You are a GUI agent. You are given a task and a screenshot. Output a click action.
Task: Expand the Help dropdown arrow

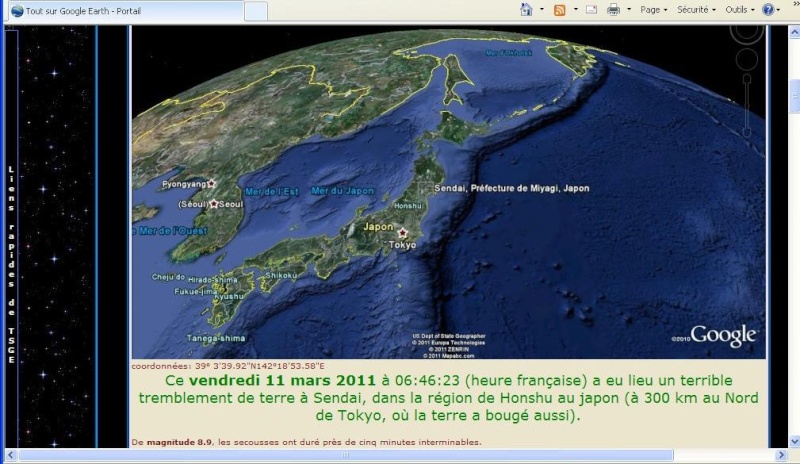click(778, 10)
